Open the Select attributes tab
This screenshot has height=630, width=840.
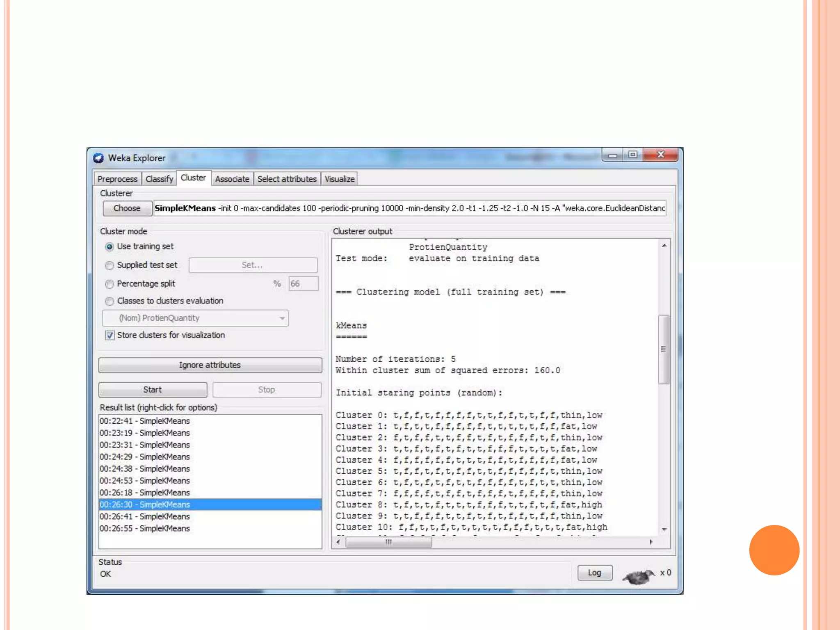coord(287,179)
